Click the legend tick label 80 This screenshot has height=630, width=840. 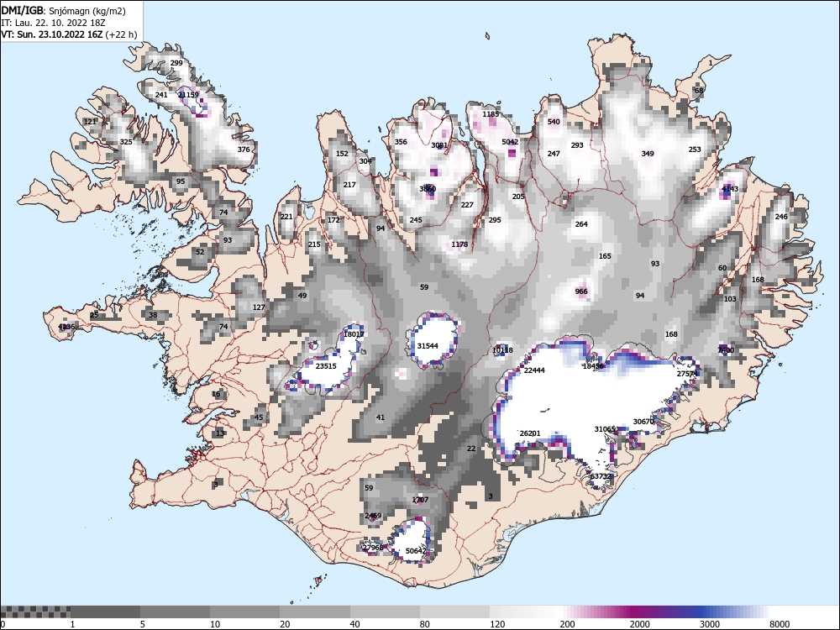click(x=425, y=624)
